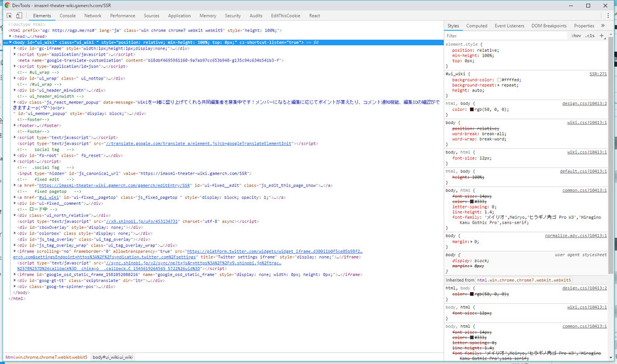Open the Performance tab
This screenshot has width=617, height=364.
122,16
